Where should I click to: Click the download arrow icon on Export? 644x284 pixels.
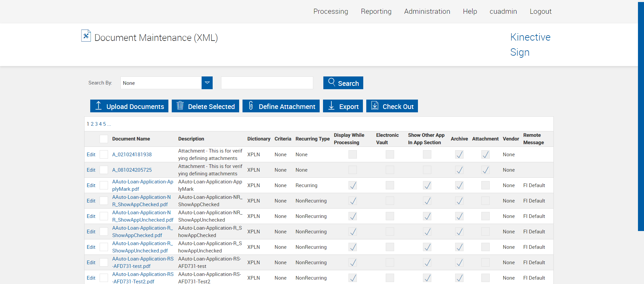click(331, 106)
